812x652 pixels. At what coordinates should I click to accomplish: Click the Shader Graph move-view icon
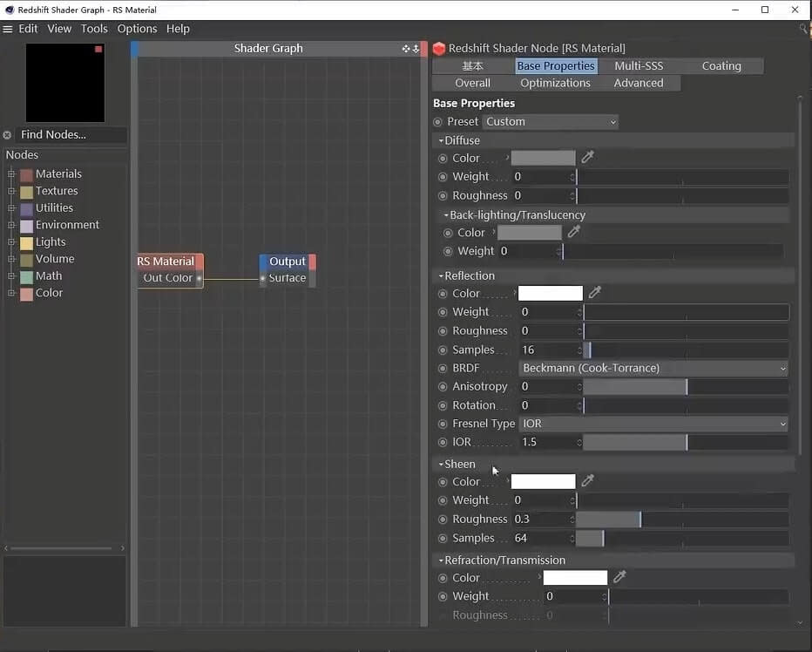coord(405,49)
